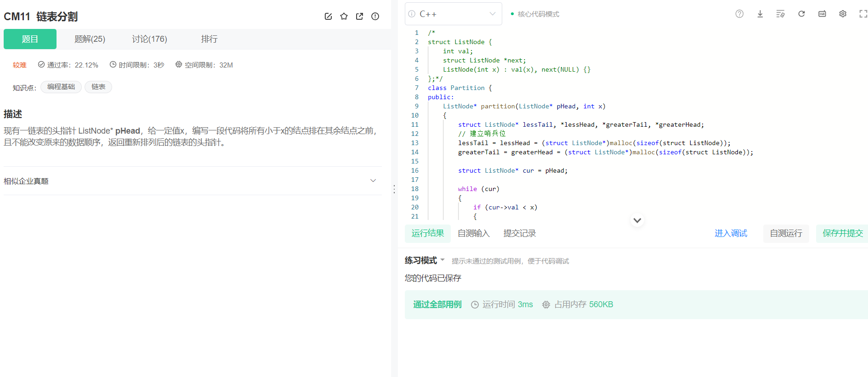The image size is (868, 377).
Task: Open the editor help question mark icon
Action: (x=739, y=14)
